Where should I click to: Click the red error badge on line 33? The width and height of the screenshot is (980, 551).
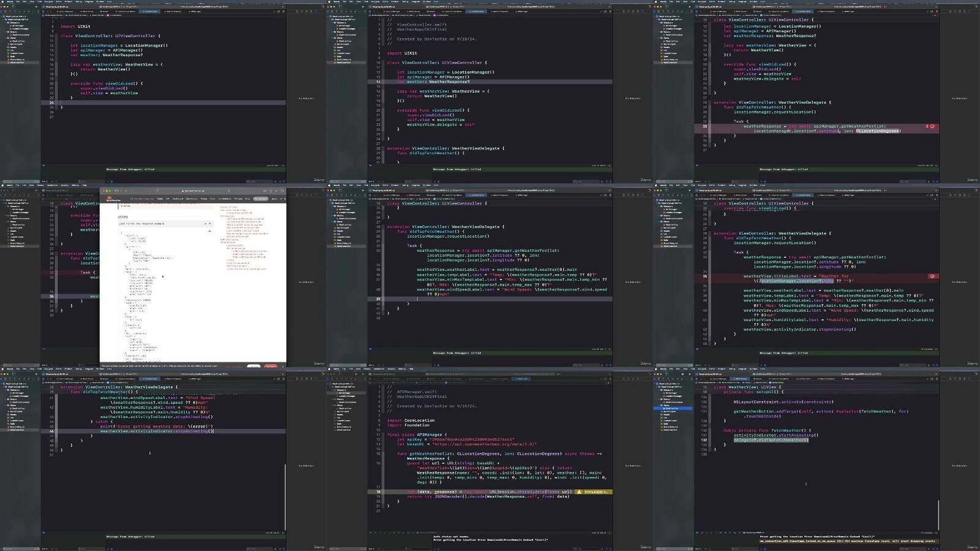(x=932, y=126)
